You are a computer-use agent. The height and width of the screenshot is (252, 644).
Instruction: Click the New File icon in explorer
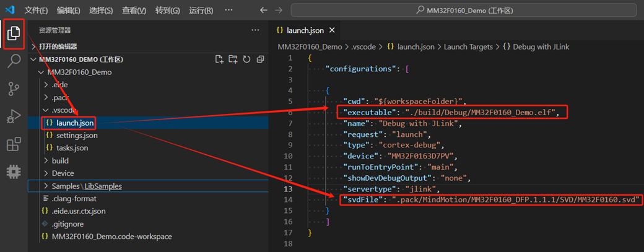click(219, 59)
